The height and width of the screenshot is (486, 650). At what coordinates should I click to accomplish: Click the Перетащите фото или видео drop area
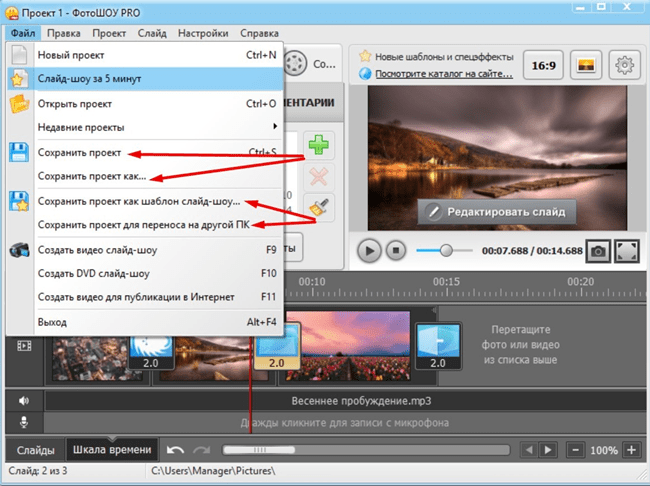coord(520,345)
